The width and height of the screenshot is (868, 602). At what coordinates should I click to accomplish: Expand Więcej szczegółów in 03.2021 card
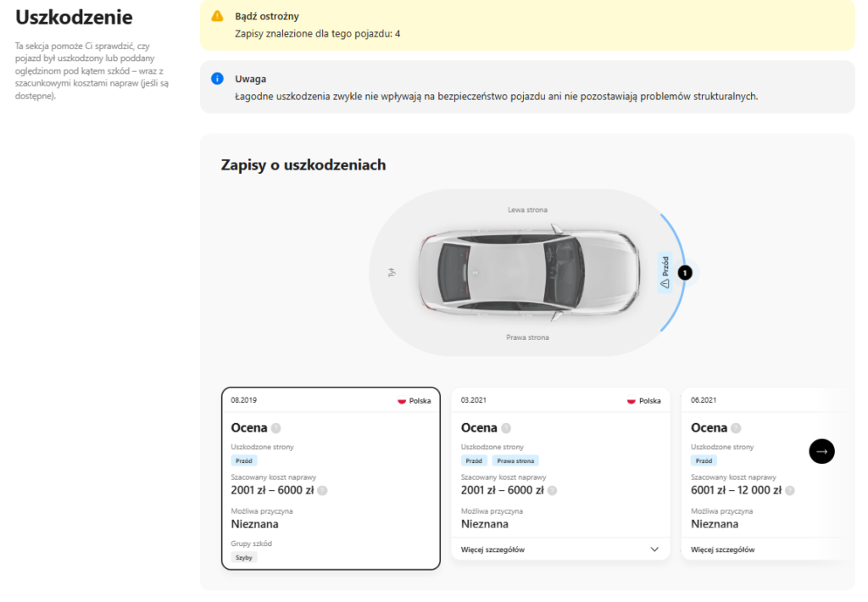pos(492,549)
